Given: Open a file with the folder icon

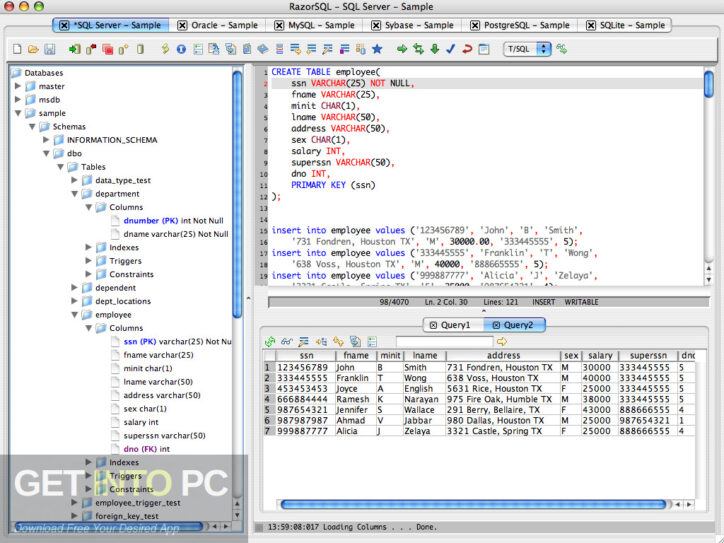Looking at the screenshot, I should point(33,49).
